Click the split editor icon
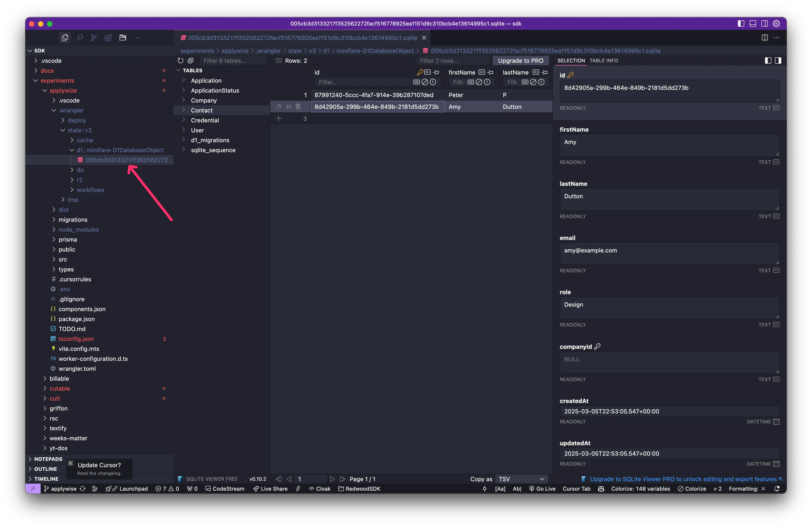This screenshot has width=812, height=527. pyautogui.click(x=765, y=37)
